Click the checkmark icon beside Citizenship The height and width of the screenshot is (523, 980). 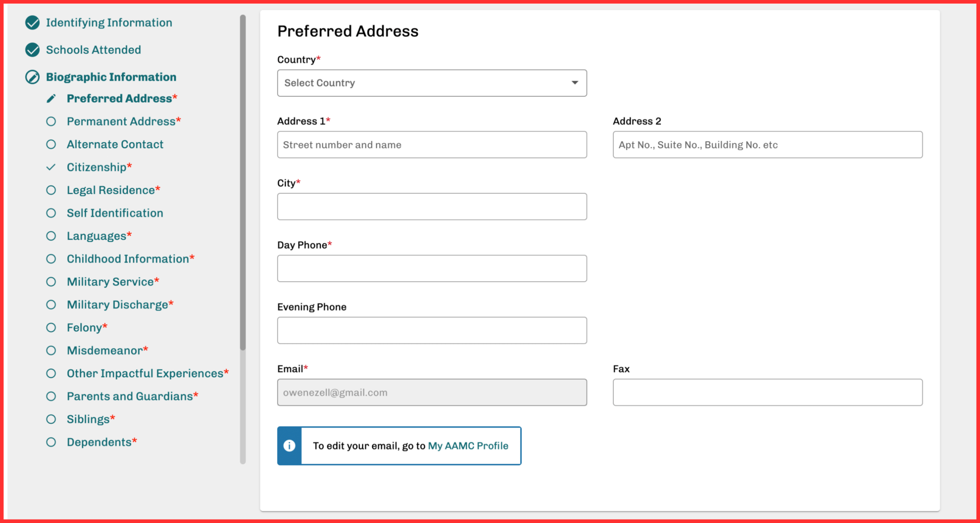pyautogui.click(x=51, y=167)
